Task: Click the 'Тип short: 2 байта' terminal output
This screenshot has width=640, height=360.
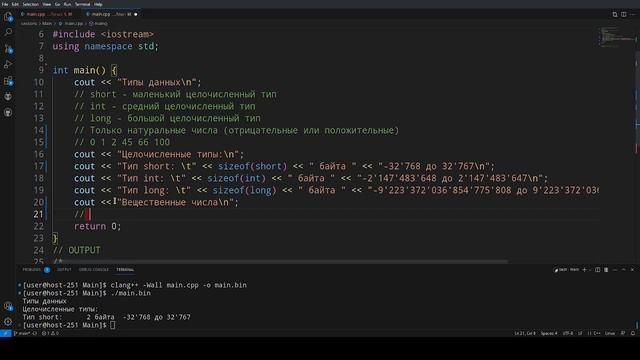Action: pyautogui.click(x=107, y=317)
